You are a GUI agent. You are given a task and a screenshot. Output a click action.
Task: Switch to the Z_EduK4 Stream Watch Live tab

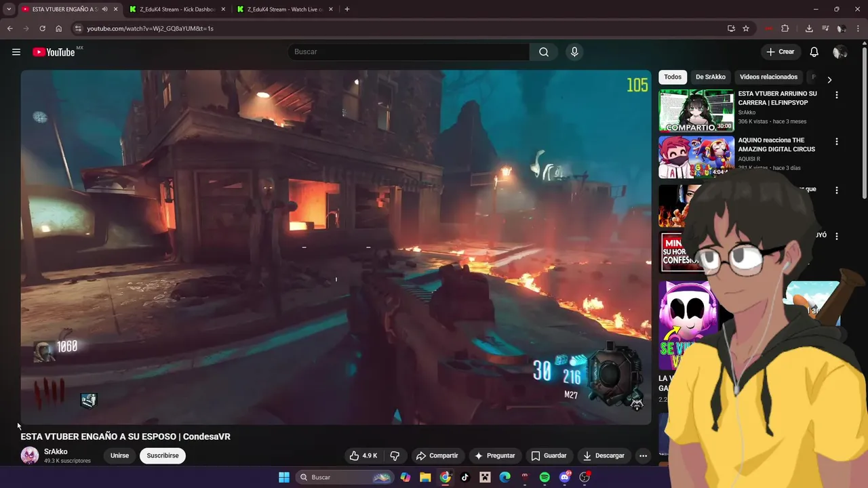coord(285,9)
